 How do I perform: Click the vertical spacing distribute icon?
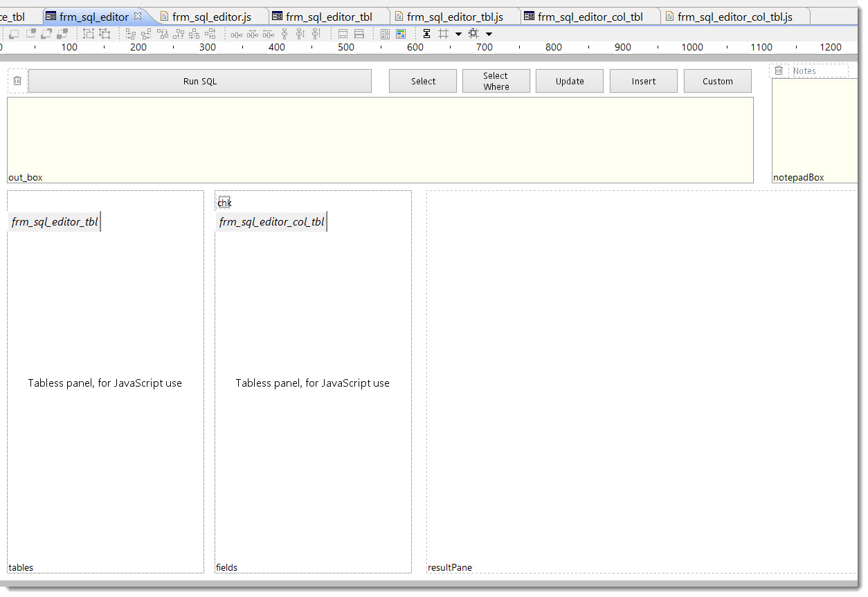[284, 34]
